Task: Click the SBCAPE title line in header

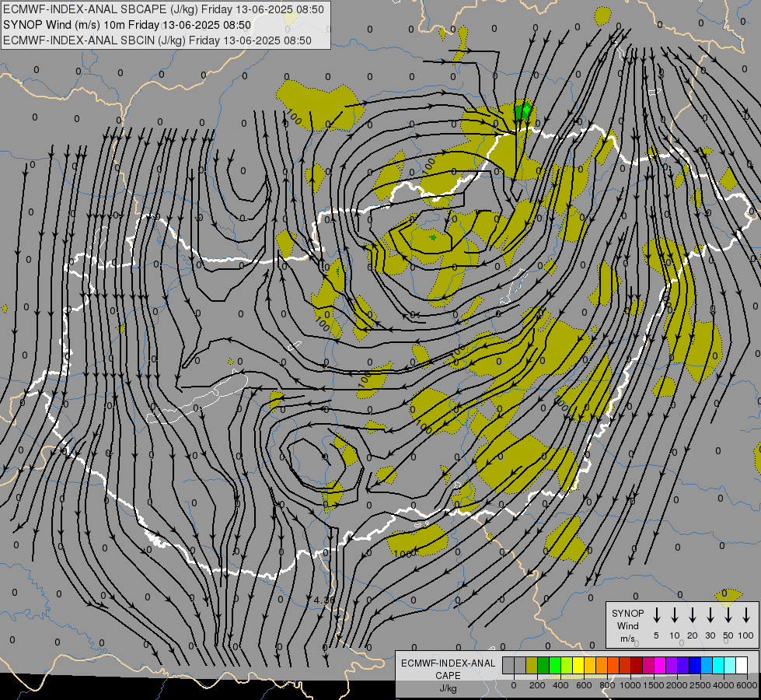Action: 163,9
